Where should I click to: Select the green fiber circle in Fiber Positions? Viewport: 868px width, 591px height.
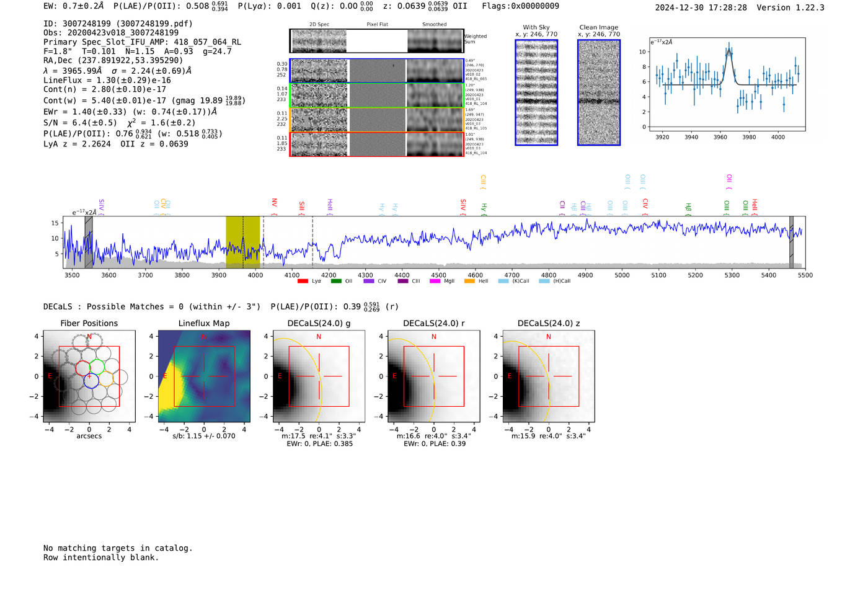(x=97, y=367)
